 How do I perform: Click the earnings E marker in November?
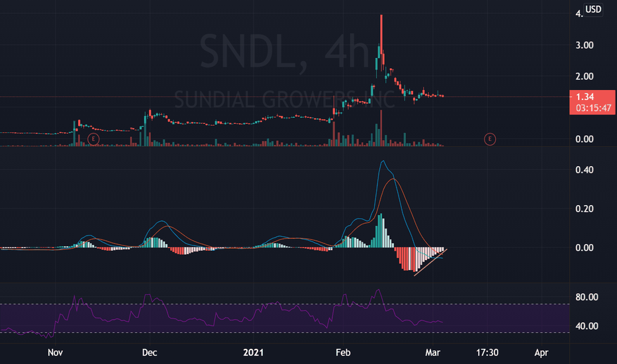tap(93, 139)
